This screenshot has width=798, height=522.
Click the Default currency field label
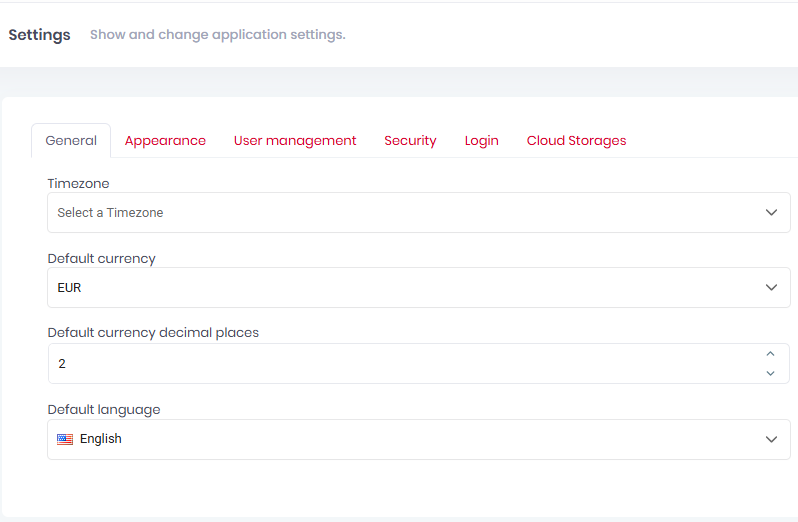[x=102, y=258]
